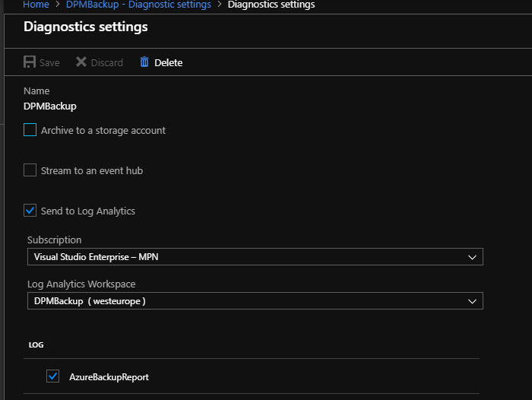This screenshot has width=532, height=400.
Task: Click the Delete trash can icon
Action: [x=144, y=62]
